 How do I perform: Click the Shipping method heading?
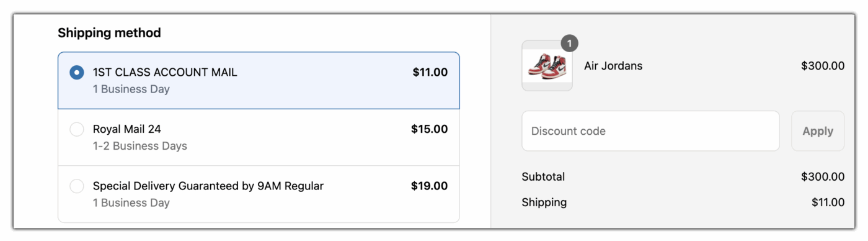click(x=109, y=33)
